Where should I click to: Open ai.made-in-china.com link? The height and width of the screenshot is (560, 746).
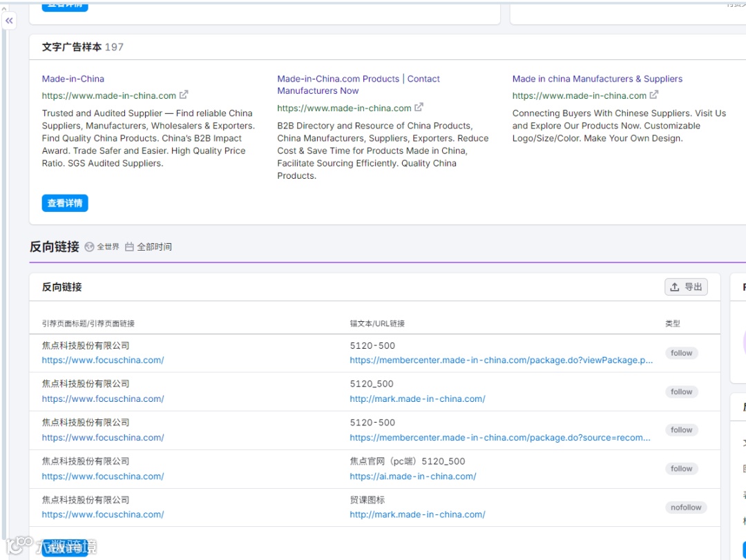click(x=413, y=476)
